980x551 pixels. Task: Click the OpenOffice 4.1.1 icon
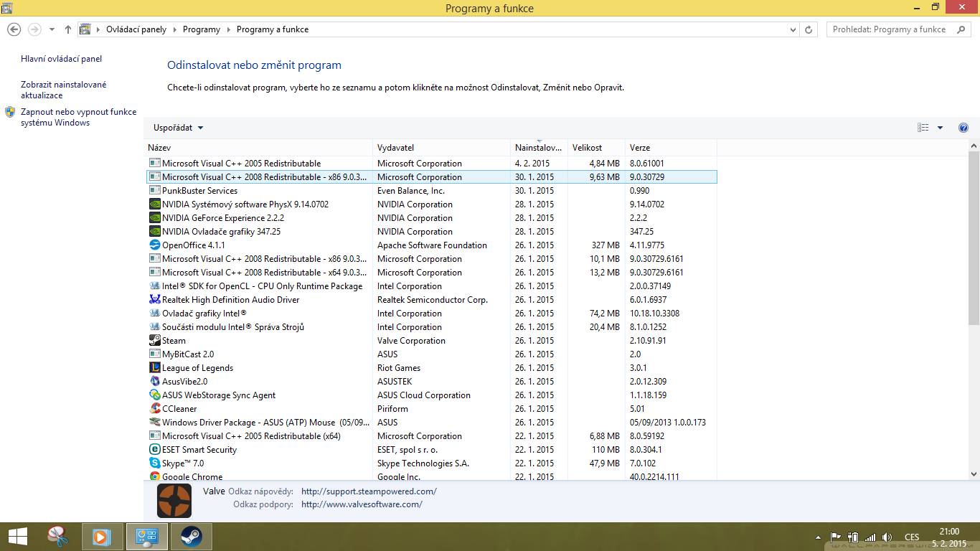click(154, 245)
